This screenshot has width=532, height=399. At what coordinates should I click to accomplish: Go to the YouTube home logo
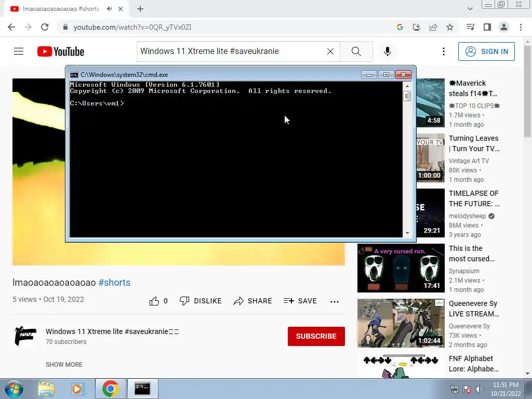(x=61, y=51)
